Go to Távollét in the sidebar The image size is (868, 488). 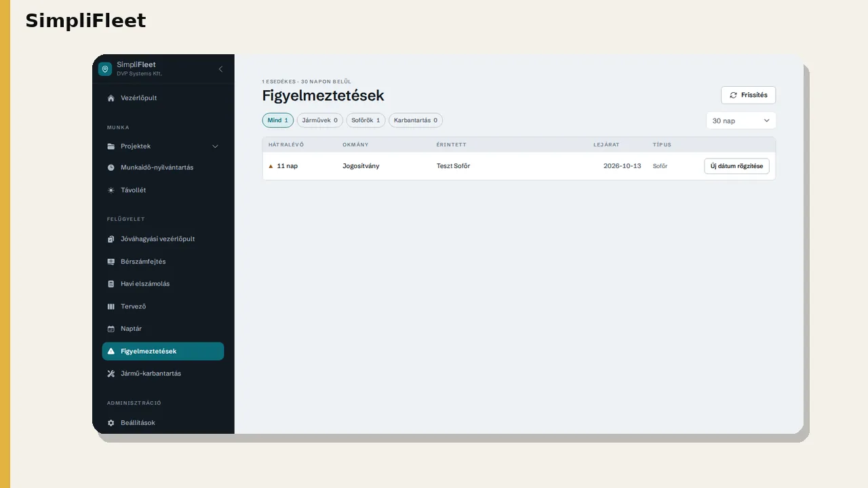pos(163,190)
